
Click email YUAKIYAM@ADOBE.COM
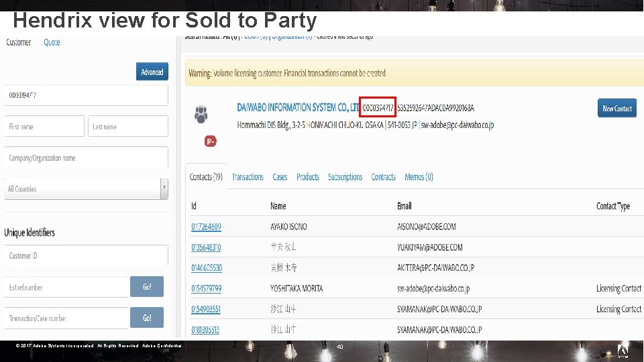429,247
